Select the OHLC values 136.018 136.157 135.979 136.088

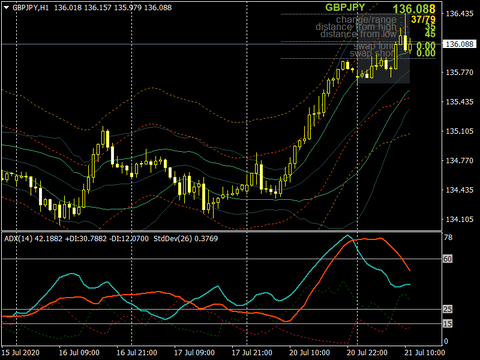tap(113, 7)
